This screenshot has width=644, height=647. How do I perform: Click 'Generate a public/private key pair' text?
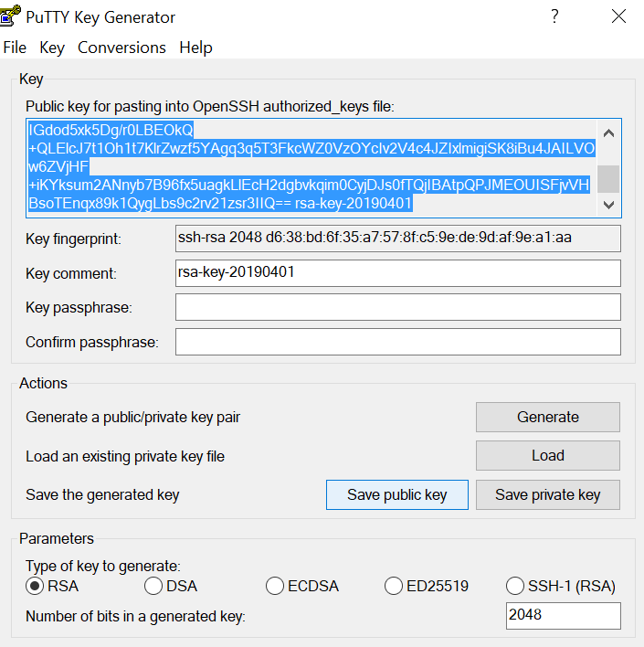(132, 417)
